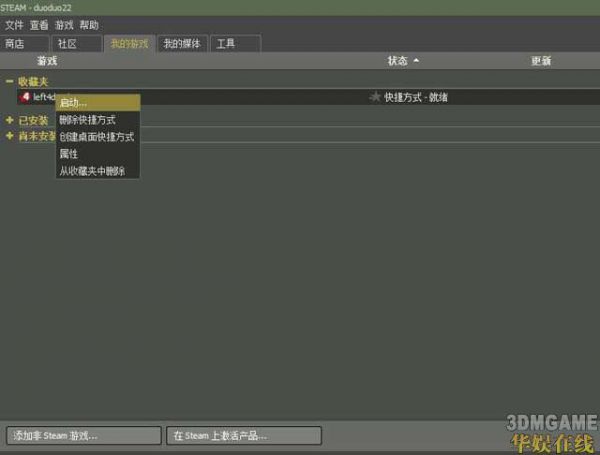Choose 删除快捷方式 from the context menu

pyautogui.click(x=98, y=120)
